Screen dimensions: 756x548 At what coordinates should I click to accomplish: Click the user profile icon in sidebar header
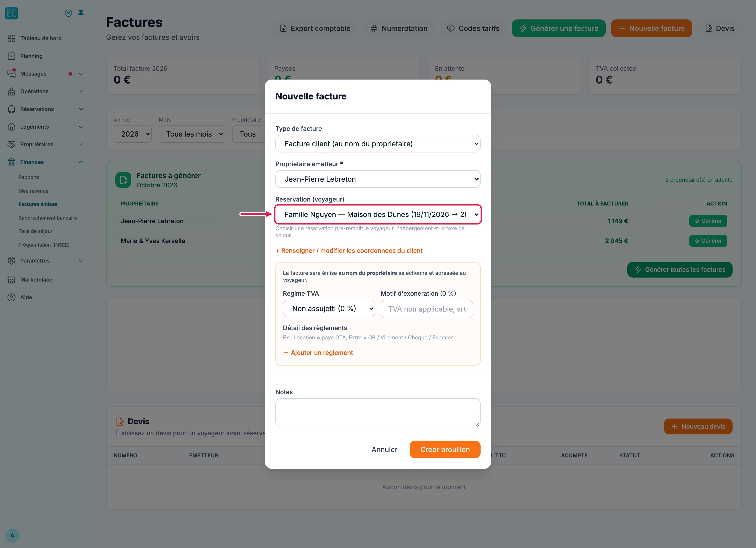68,13
